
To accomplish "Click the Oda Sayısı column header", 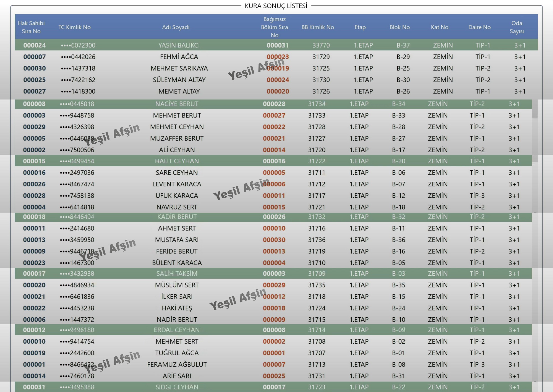I will [x=517, y=27].
